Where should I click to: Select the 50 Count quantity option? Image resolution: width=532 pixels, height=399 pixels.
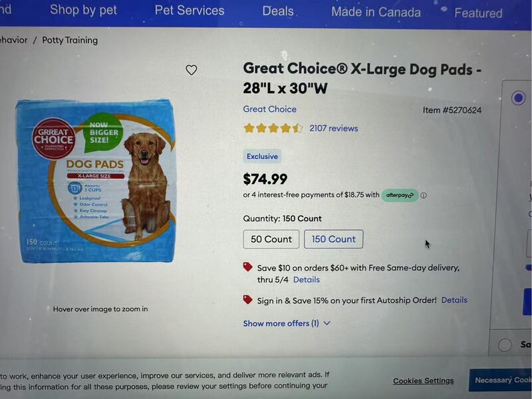pos(271,239)
